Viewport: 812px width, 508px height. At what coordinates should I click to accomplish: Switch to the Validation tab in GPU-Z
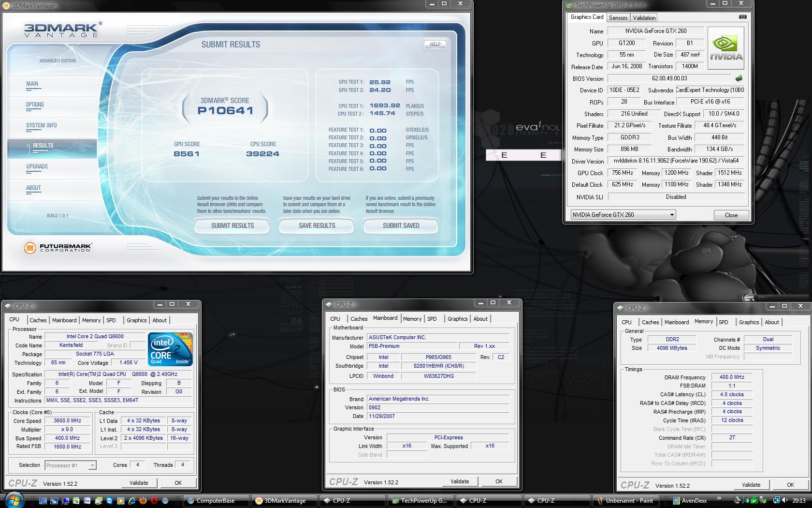tap(644, 17)
